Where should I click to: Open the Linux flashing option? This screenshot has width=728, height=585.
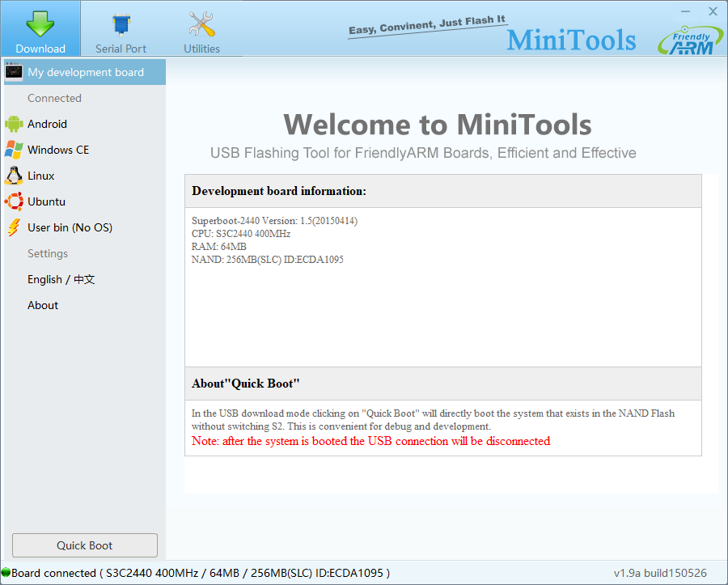point(84,176)
